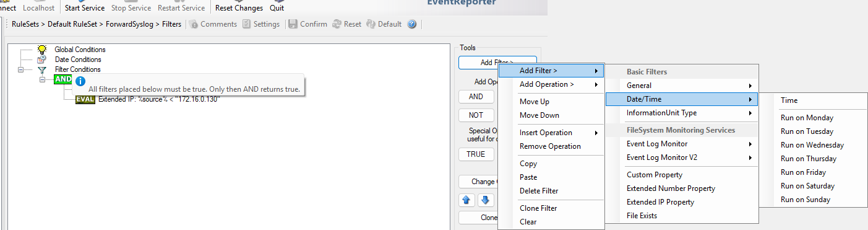868x230 pixels.
Task: Select the Extended IP %source% filter row
Action: 159,99
